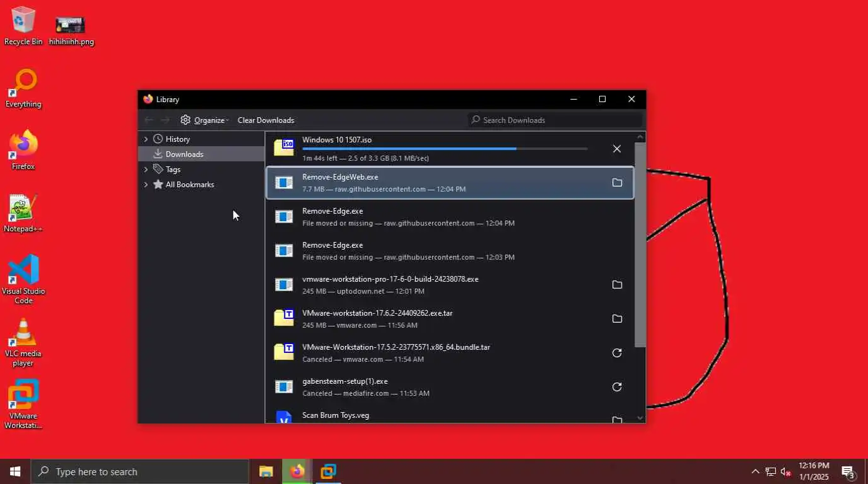Screen dimensions: 868x484
Task: Show hidden system tray icons
Action: (755, 471)
